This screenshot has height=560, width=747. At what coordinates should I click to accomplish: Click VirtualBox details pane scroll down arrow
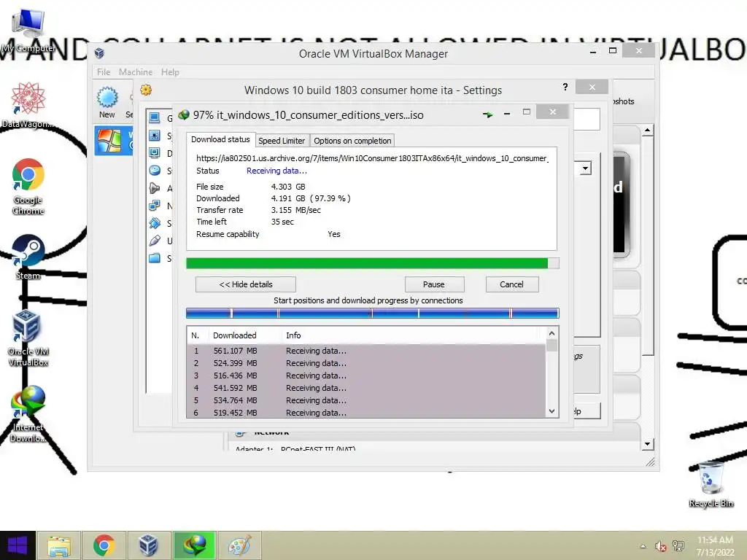(x=647, y=444)
